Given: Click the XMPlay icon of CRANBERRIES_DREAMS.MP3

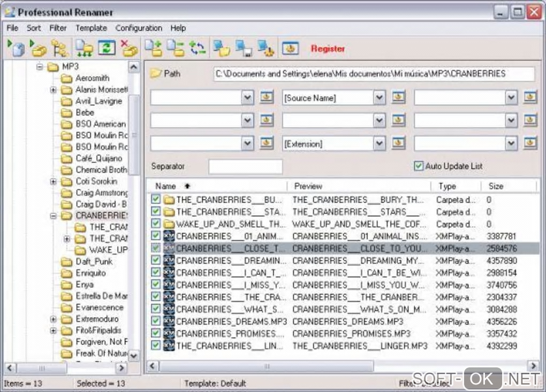Looking at the screenshot, I should [169, 321].
